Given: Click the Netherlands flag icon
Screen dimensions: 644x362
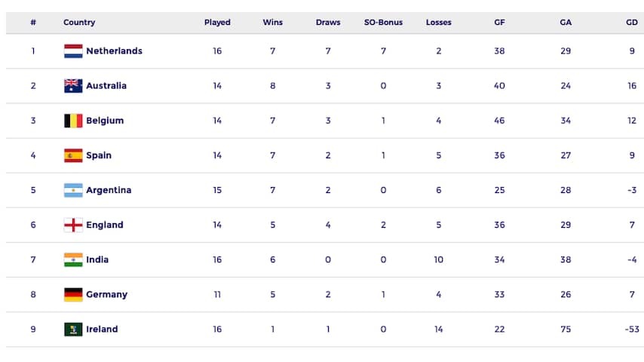Looking at the screenshot, I should coord(73,51).
